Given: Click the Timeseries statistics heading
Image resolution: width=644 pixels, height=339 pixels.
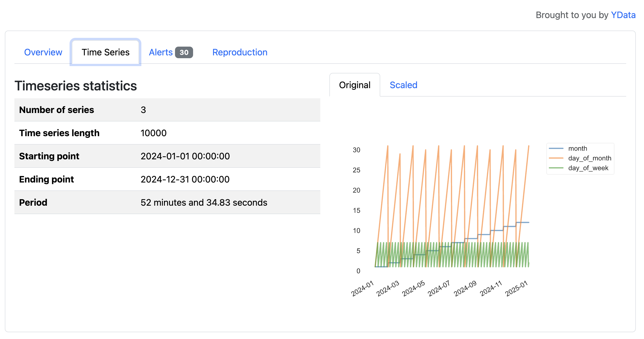Looking at the screenshot, I should [x=76, y=86].
